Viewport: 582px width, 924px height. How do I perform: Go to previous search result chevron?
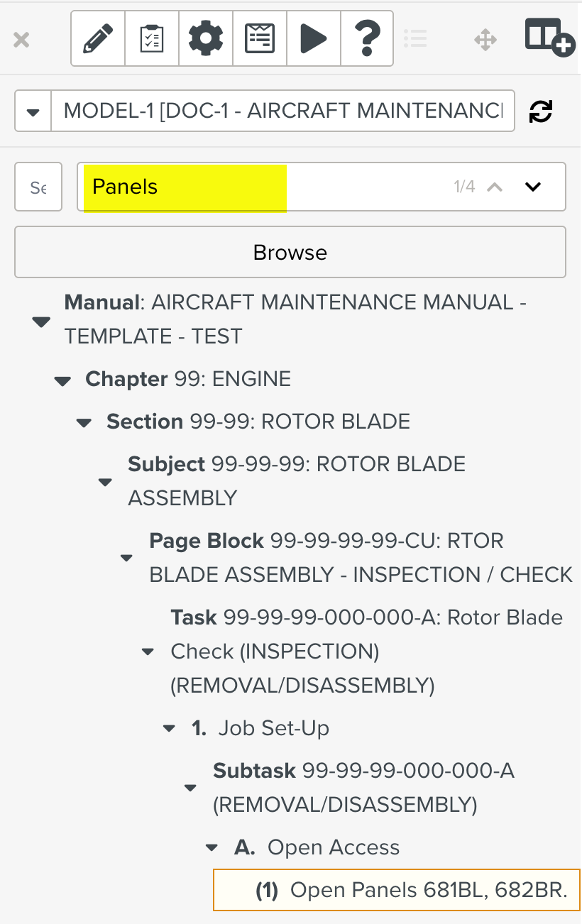[x=495, y=187]
